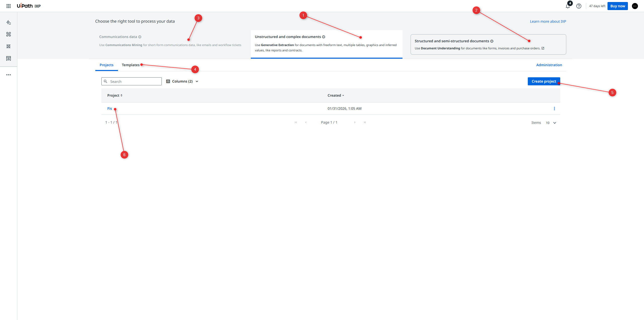
Task: Click the lightning bolt sidebar icon
Action: click(9, 22)
